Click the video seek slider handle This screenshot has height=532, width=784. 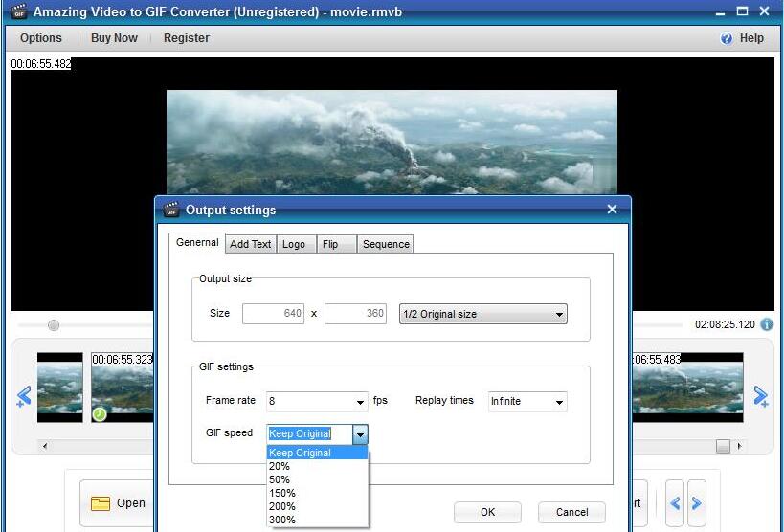(x=54, y=325)
